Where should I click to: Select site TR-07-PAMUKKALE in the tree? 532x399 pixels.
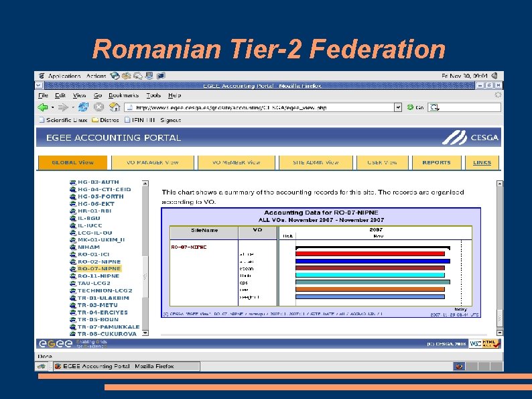point(109,327)
